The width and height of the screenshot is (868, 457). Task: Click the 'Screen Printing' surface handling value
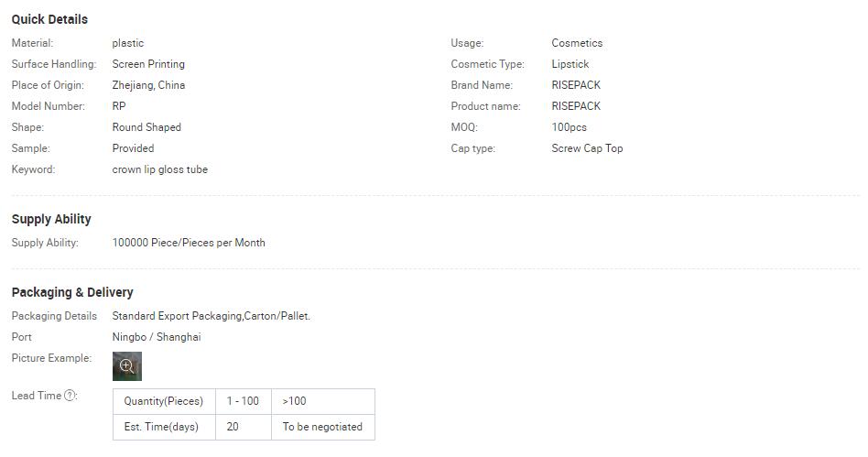[148, 64]
